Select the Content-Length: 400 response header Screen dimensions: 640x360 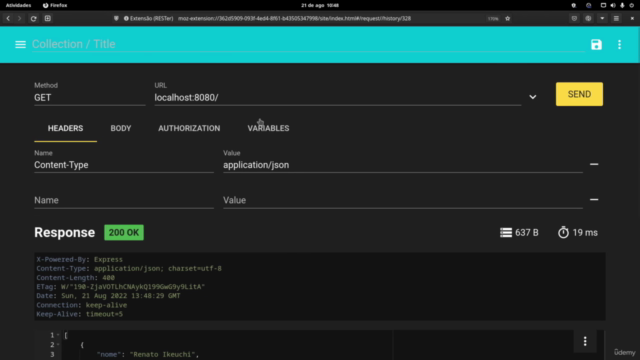point(76,278)
